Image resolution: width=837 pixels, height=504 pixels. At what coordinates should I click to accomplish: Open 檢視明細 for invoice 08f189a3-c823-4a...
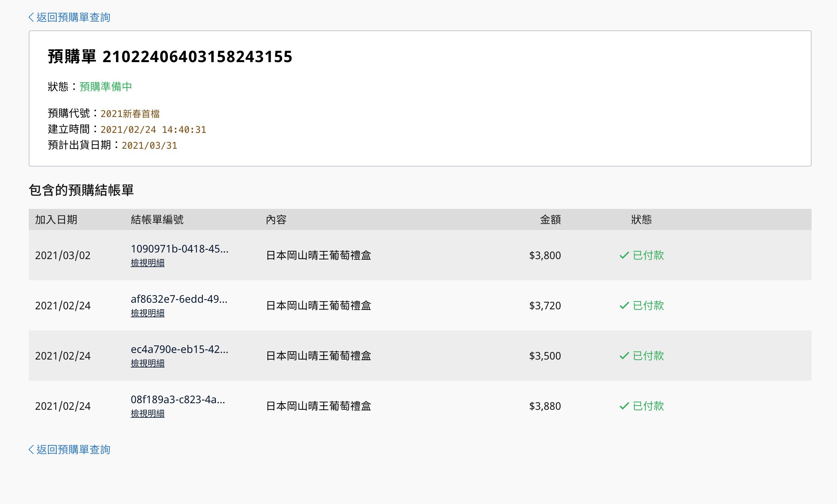pyautogui.click(x=147, y=413)
